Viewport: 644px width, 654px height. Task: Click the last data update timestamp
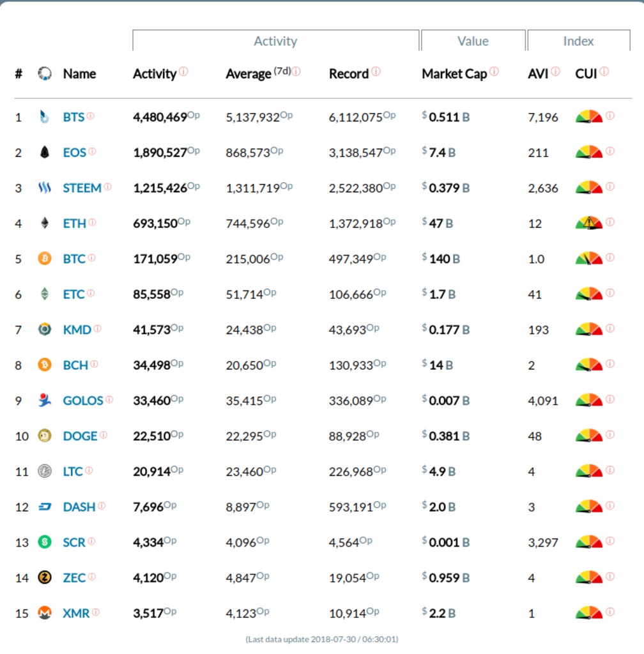(x=321, y=639)
